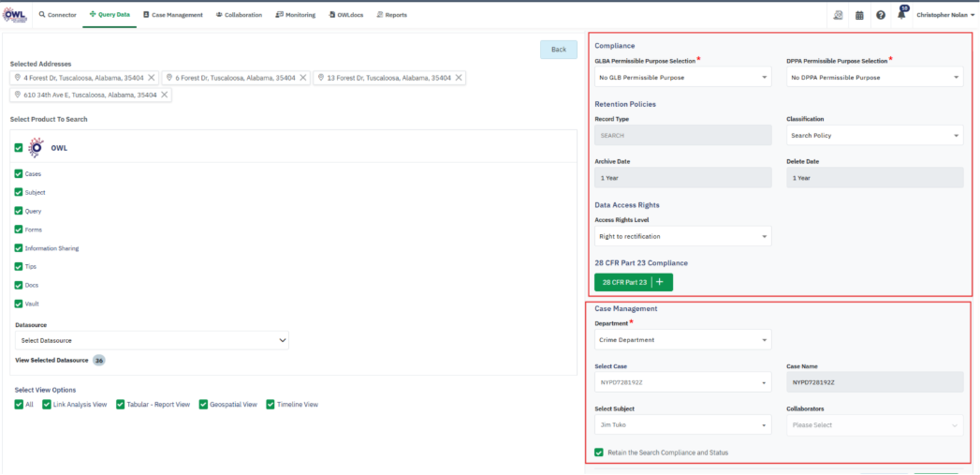Toggle the Geospatial View checkbox
Screen dimensions: 980x475
click(203, 405)
